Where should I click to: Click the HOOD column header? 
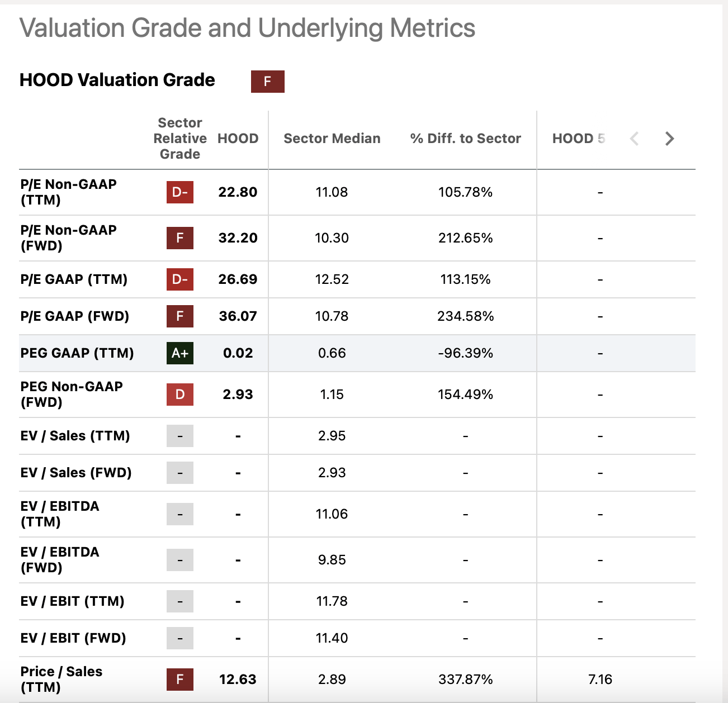(x=238, y=139)
